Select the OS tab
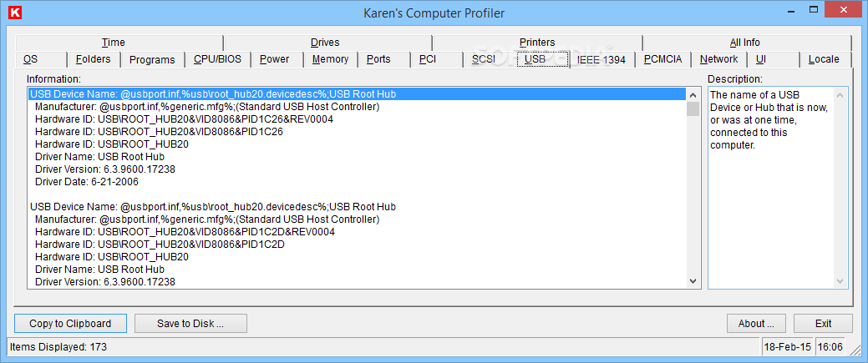The width and height of the screenshot is (868, 363). pos(41,59)
